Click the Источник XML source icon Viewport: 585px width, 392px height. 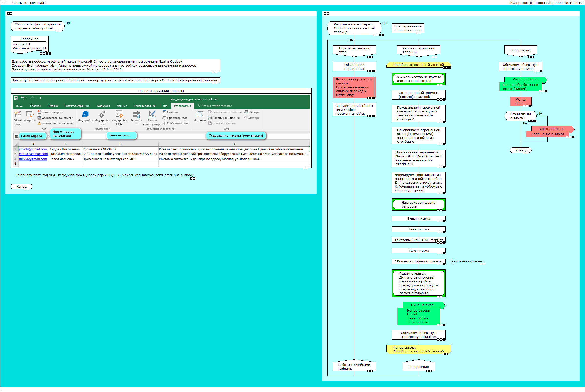(x=200, y=114)
